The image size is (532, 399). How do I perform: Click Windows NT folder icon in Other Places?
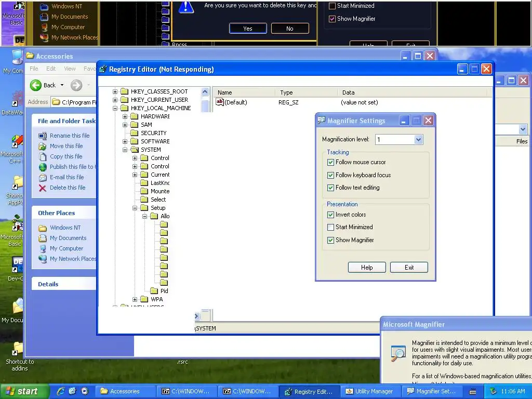(x=43, y=228)
